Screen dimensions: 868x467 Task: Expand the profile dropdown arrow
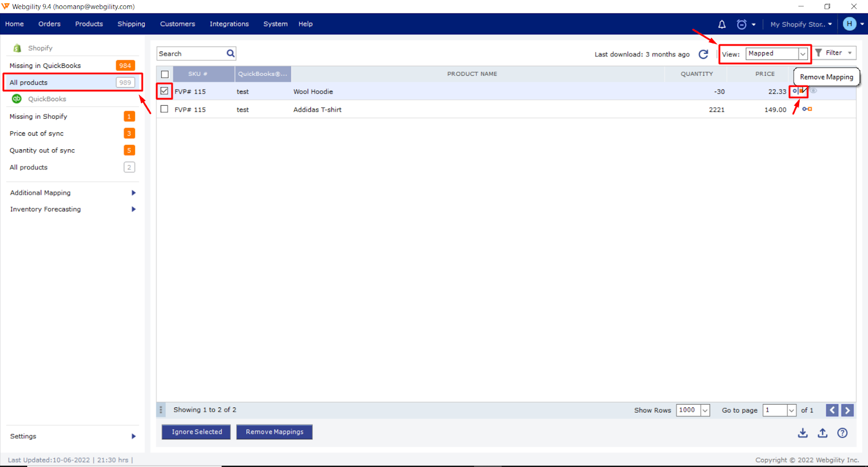[862, 24]
